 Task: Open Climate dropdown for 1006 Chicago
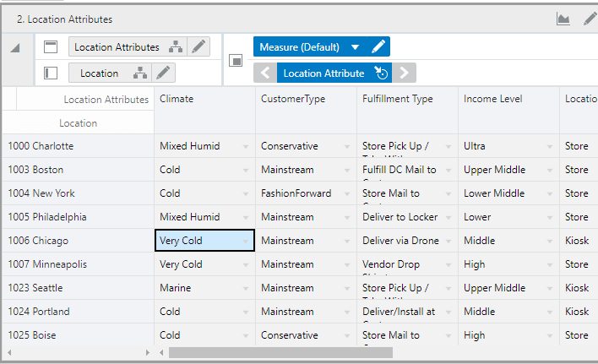[x=246, y=241]
